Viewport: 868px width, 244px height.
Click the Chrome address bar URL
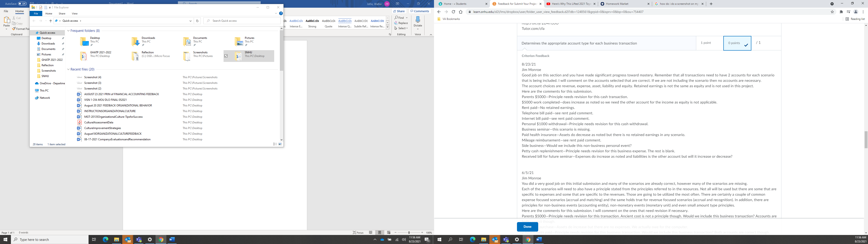click(558, 12)
